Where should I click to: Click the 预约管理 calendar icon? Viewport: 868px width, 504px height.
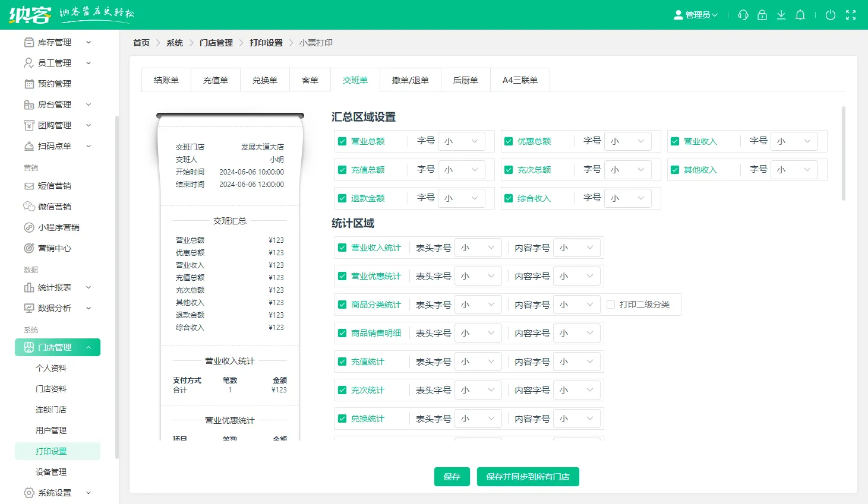(x=29, y=84)
